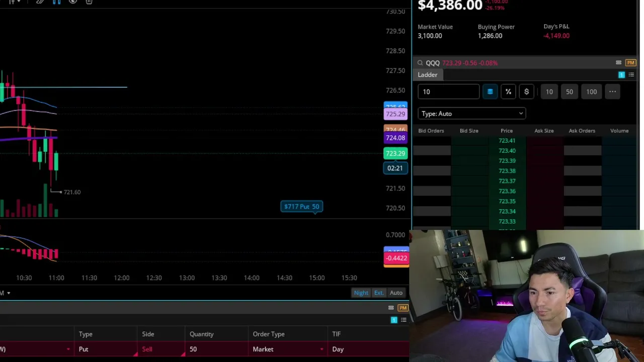Set quantity with the 100 preset button

[x=591, y=92]
